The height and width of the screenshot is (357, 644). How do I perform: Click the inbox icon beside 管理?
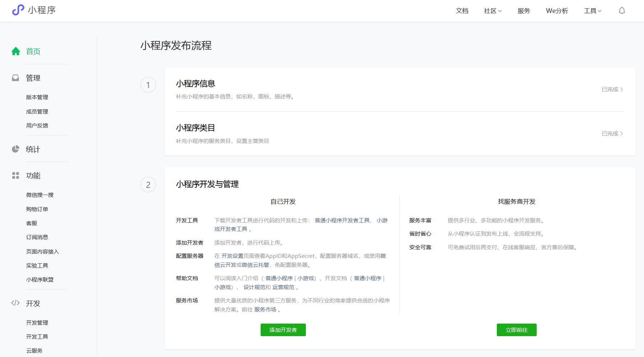15,78
